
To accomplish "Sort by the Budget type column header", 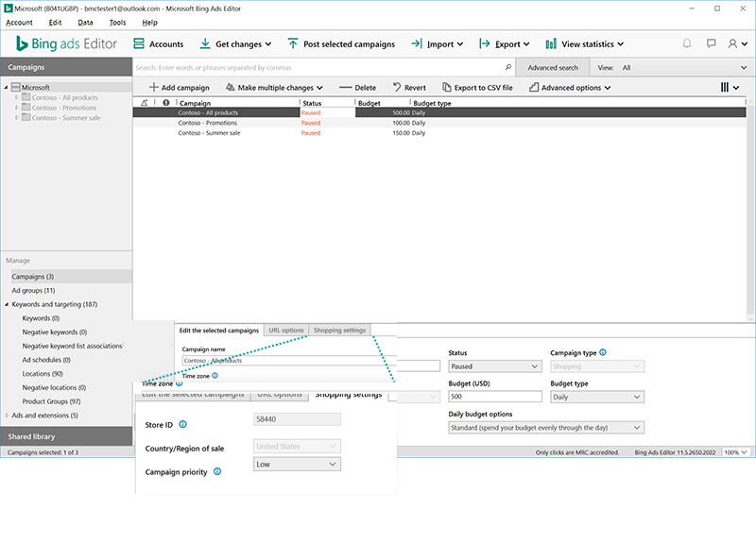I will pos(432,103).
